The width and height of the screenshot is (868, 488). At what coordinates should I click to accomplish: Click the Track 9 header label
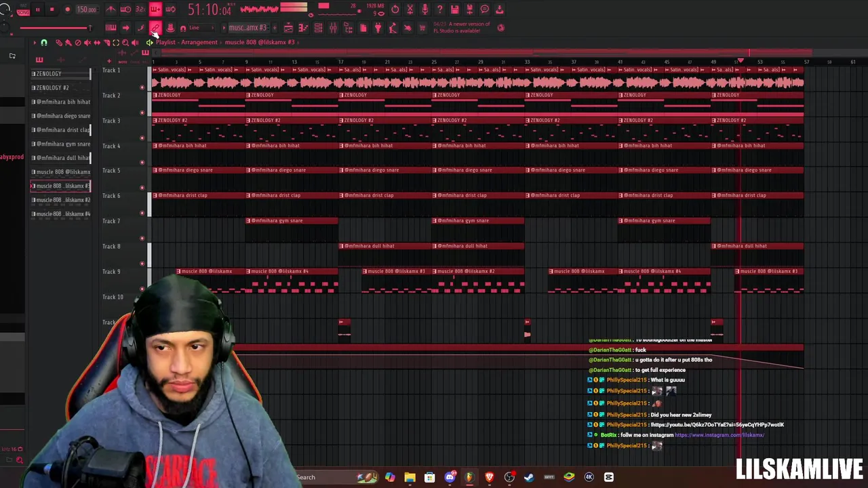pos(112,272)
